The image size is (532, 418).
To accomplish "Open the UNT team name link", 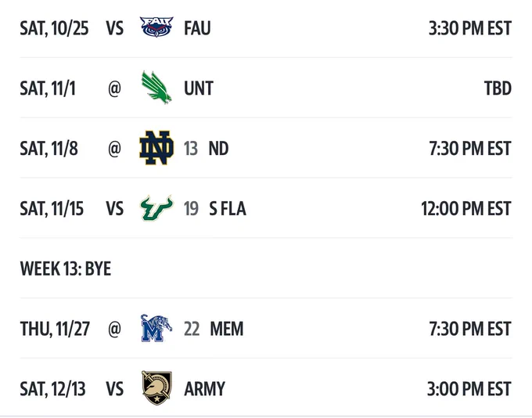I will coord(199,88).
